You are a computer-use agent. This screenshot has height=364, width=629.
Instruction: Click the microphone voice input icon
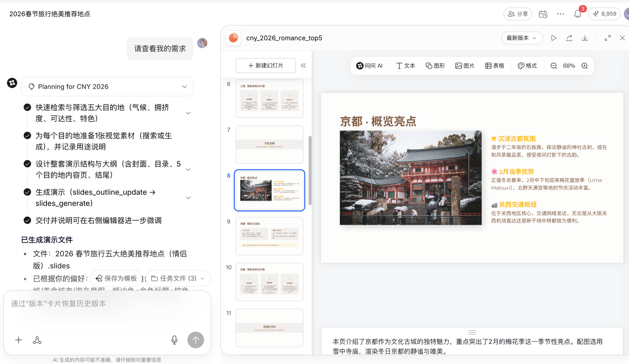(174, 340)
